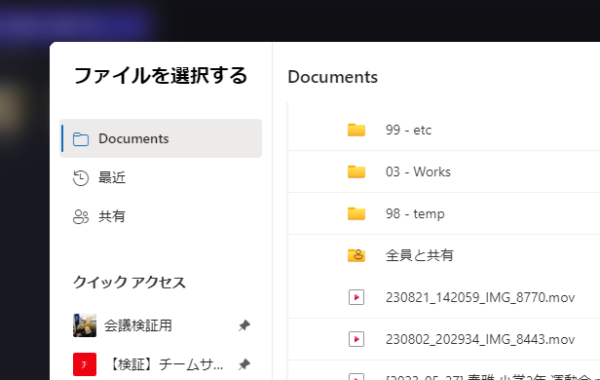The width and height of the screenshot is (600, 380).
Task: Click the folder icon for 03 - Works
Action: [x=356, y=171]
